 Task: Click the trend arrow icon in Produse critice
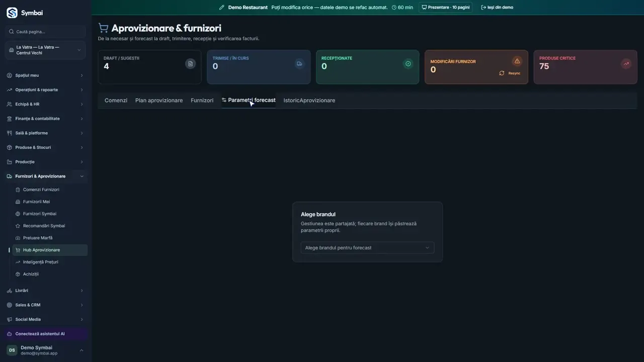coord(626,64)
